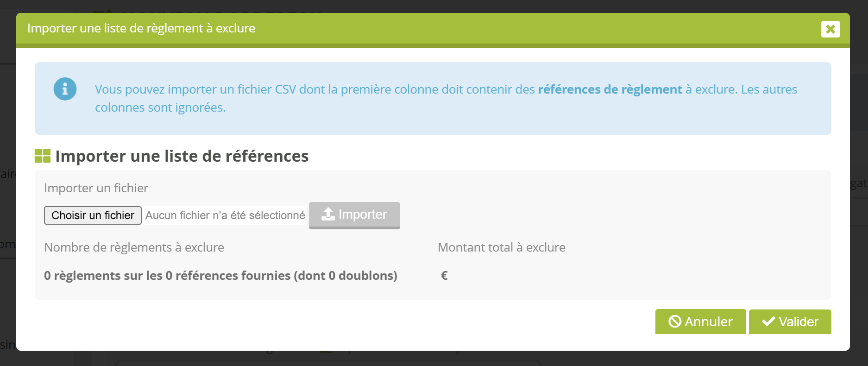Click the 'Nombre de règlements à exclure' label
868x366 pixels.
[x=134, y=247]
